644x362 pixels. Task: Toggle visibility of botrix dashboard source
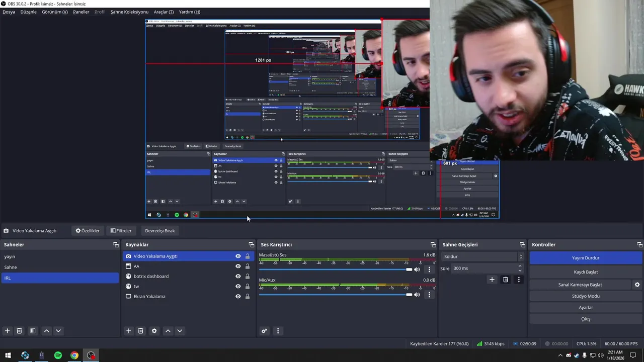click(238, 277)
